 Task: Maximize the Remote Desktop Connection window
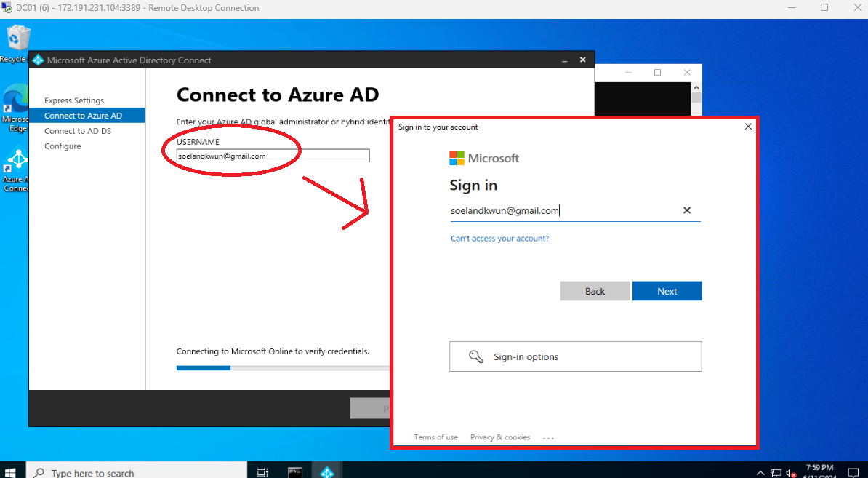[x=824, y=8]
